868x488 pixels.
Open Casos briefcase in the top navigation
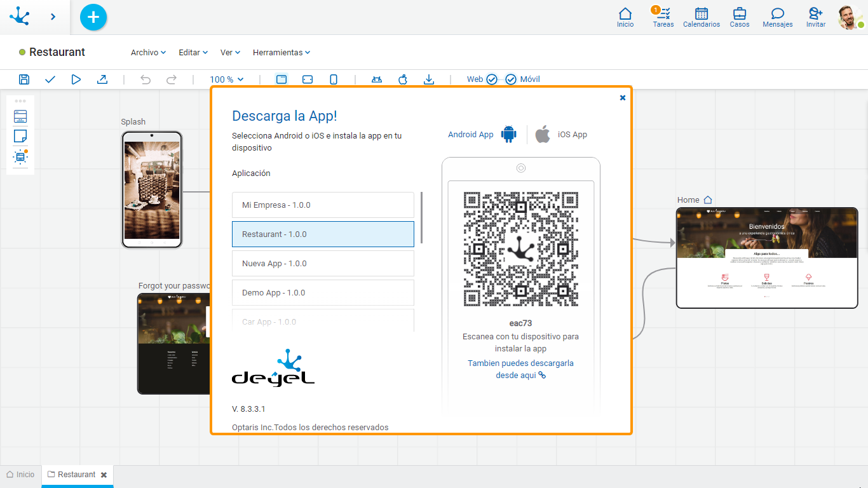[740, 18]
